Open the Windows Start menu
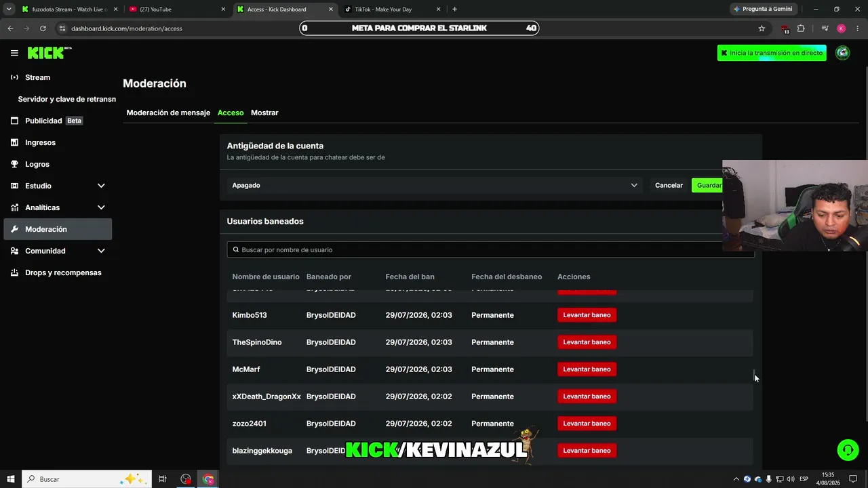Viewport: 868px width, 488px height. 11,479
